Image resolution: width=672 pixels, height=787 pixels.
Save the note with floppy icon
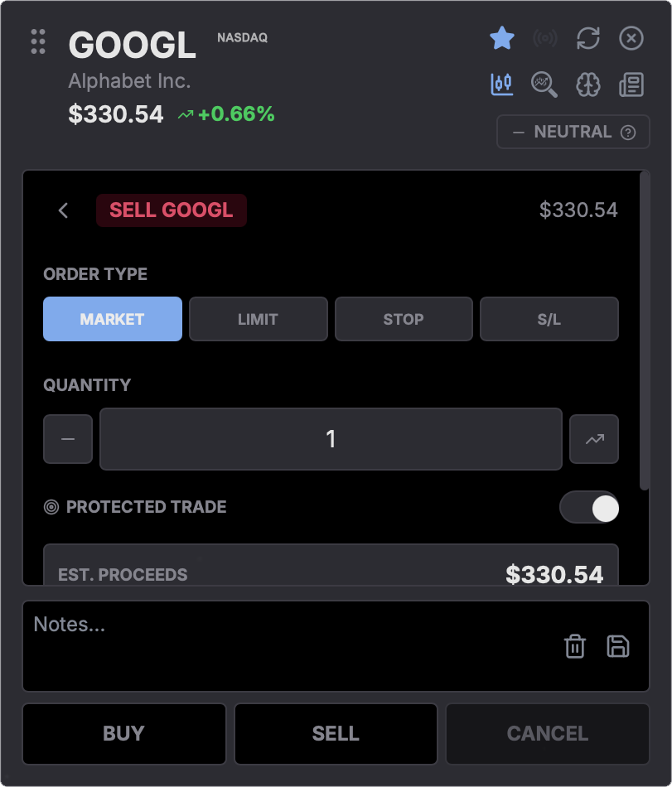(618, 646)
